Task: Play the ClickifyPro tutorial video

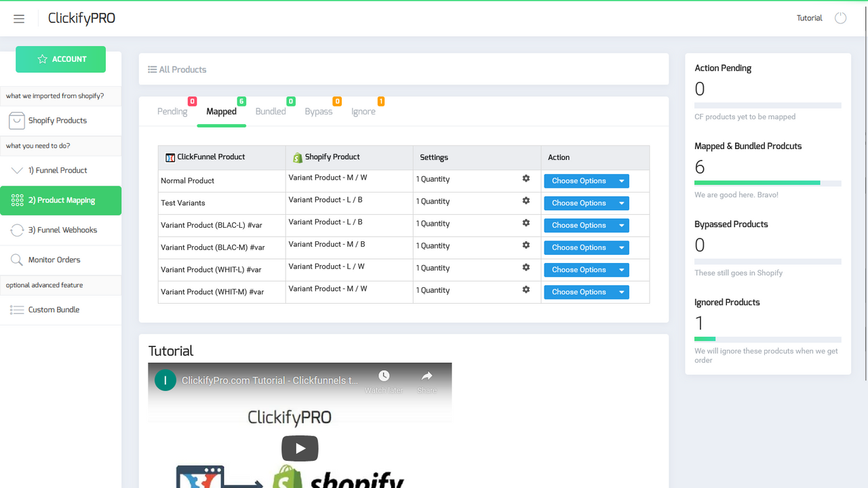Action: (300, 448)
